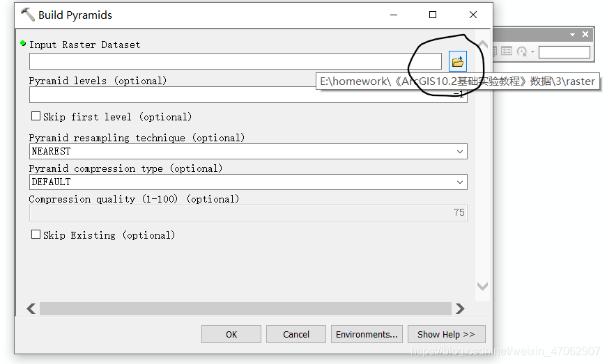Maximize the Build Pyramids dialog

click(433, 15)
